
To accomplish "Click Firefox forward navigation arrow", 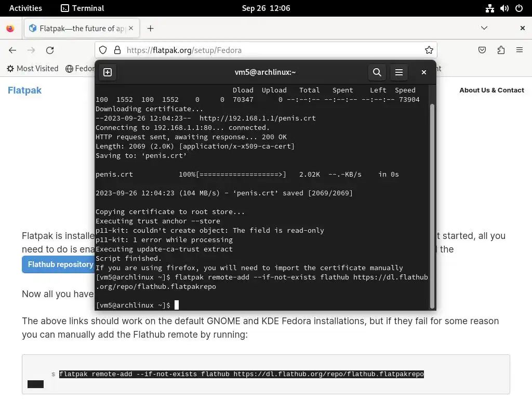I will click(31, 50).
